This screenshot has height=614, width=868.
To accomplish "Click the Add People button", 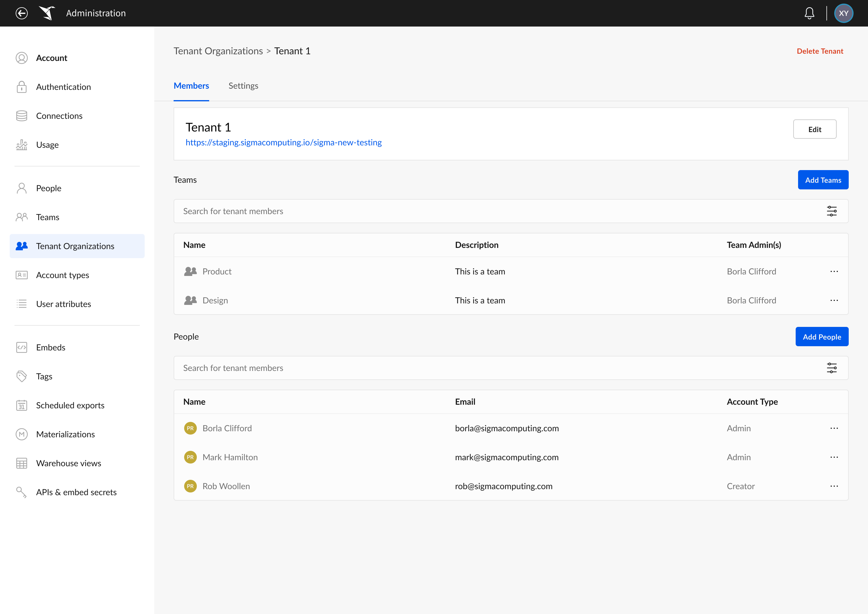I will tap(822, 337).
